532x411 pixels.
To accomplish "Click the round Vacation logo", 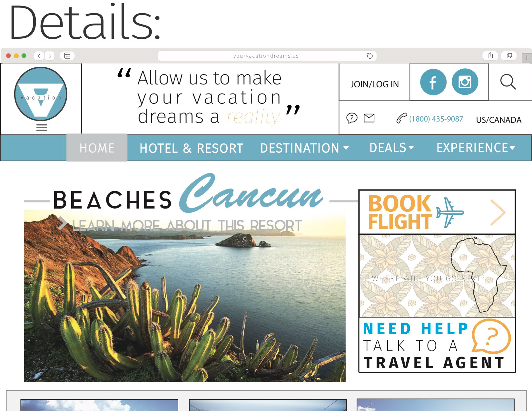I will point(41,94).
